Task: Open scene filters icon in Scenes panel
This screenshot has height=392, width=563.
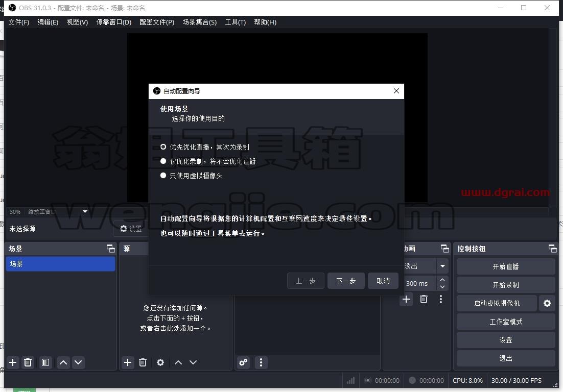Action: click(x=45, y=362)
